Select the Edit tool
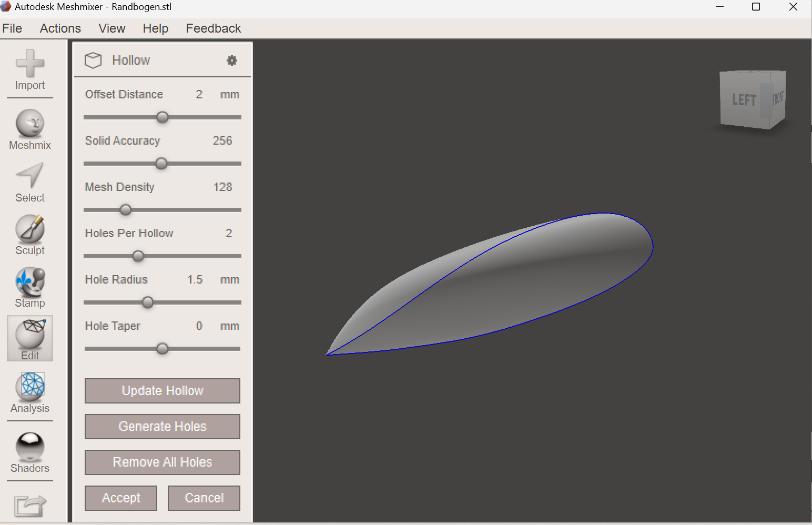 point(29,338)
